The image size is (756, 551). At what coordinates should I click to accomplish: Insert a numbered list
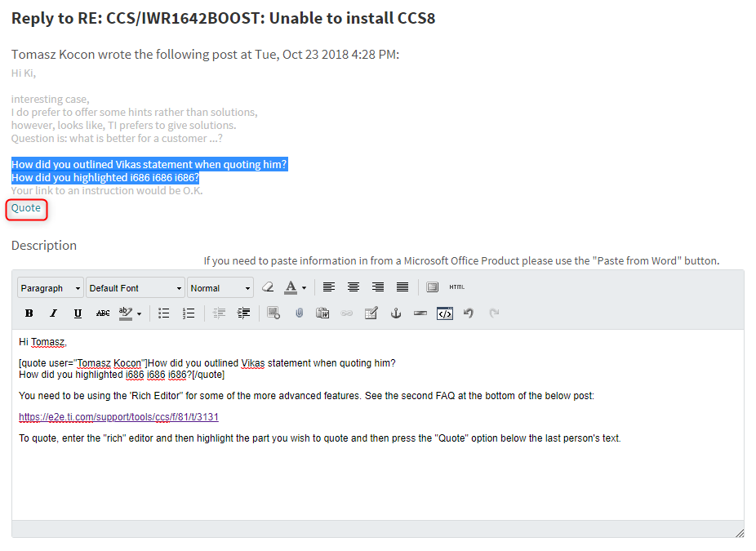[x=189, y=313]
